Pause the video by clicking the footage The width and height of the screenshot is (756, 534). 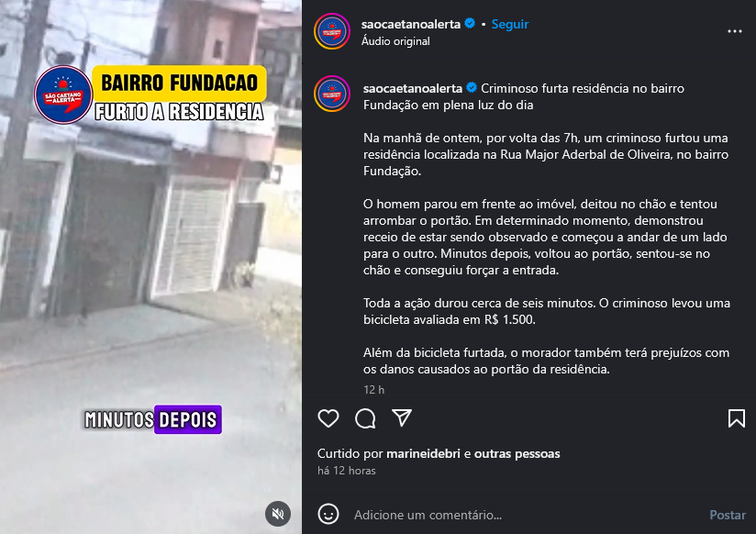click(150, 267)
